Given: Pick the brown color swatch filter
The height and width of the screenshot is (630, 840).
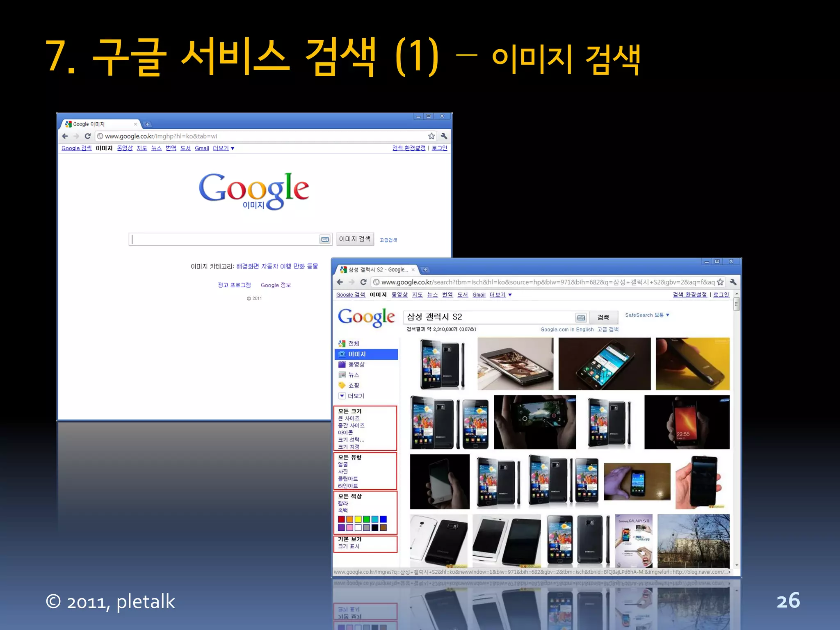Looking at the screenshot, I should (x=383, y=528).
